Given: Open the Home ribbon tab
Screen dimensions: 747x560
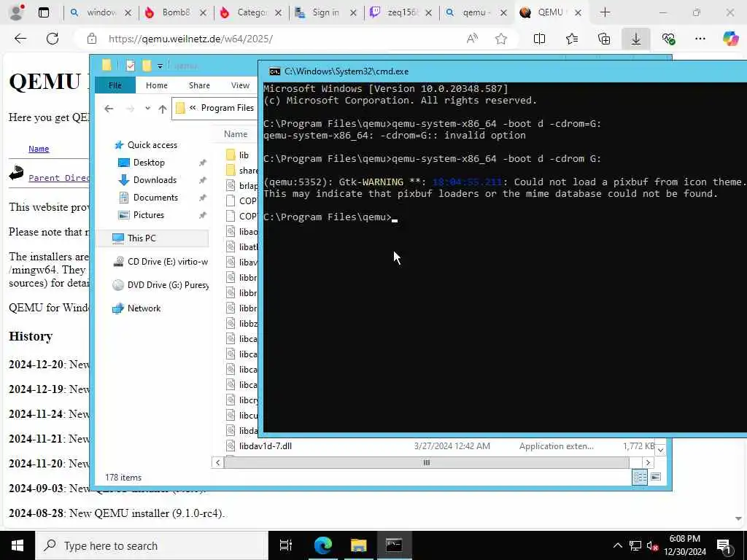Looking at the screenshot, I should coord(157,85).
